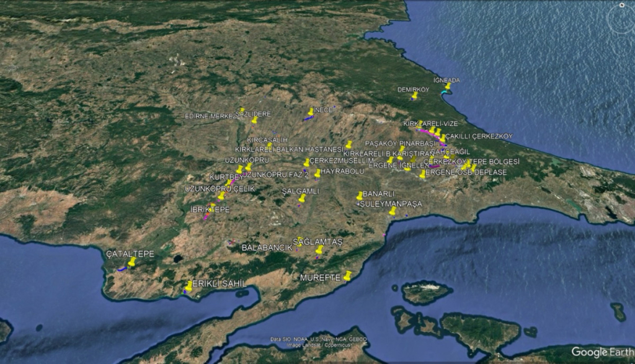Select the İNECE placemark pin
Screen dimensions: 635x364
click(311, 112)
